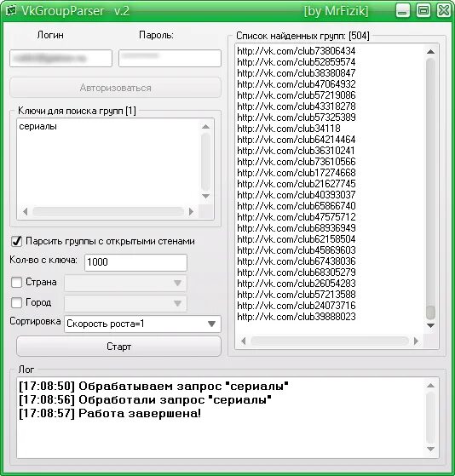455x476 pixels.
Task: Select http://vk.com/club68305279 in list
Action: (297, 272)
